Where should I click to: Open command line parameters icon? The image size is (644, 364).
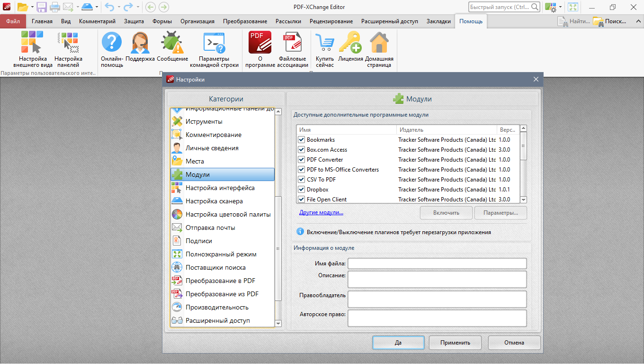click(214, 43)
